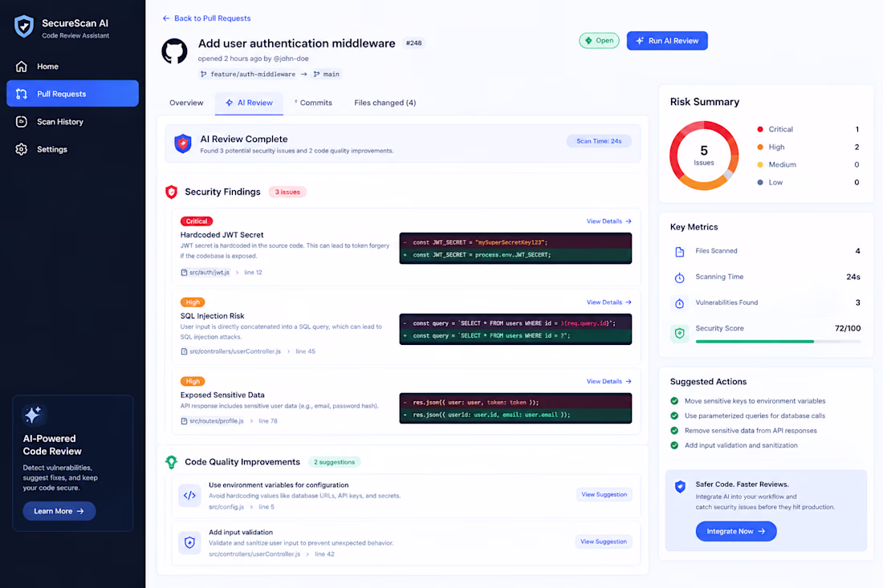The height and width of the screenshot is (588, 883).
Task: View Suggestion for Add input validation
Action: pyautogui.click(x=603, y=541)
